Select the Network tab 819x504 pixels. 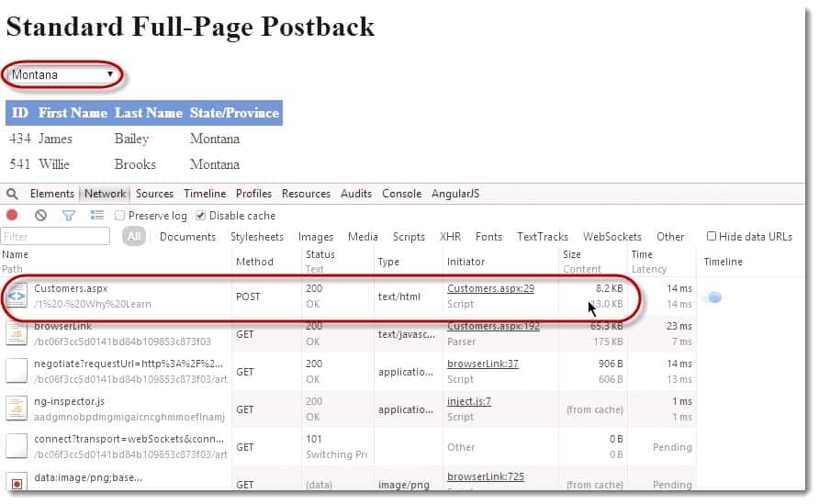tap(105, 194)
